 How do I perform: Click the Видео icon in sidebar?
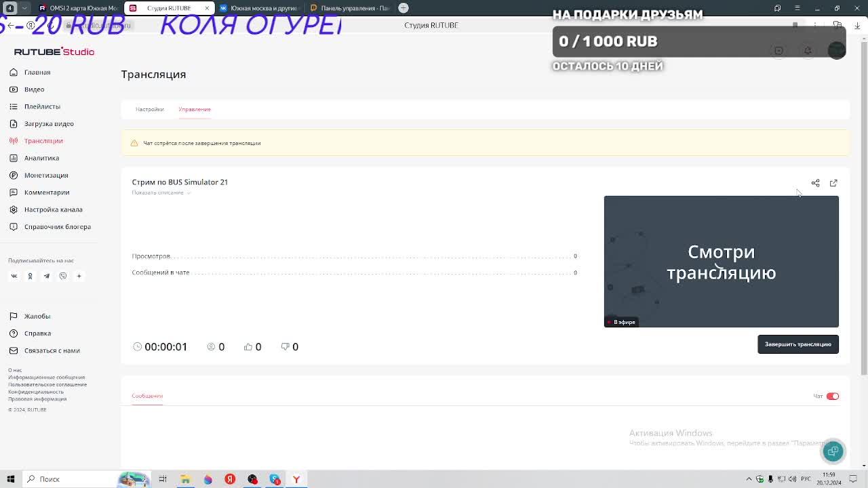pos(14,89)
